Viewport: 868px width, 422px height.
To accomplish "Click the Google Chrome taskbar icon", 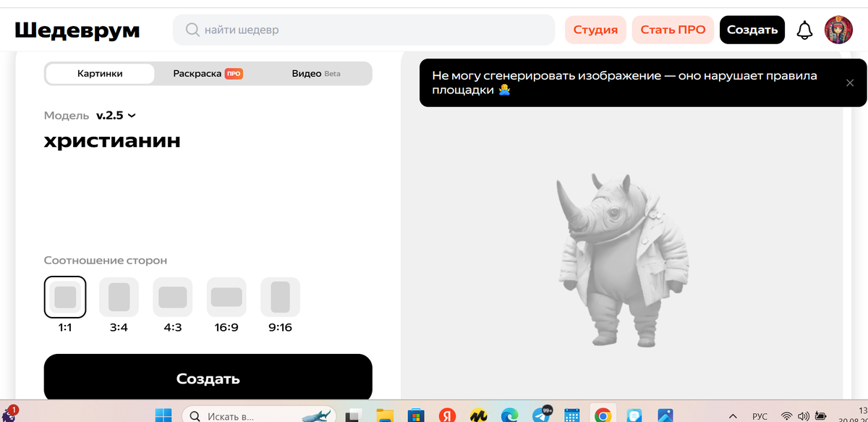I will (x=603, y=416).
